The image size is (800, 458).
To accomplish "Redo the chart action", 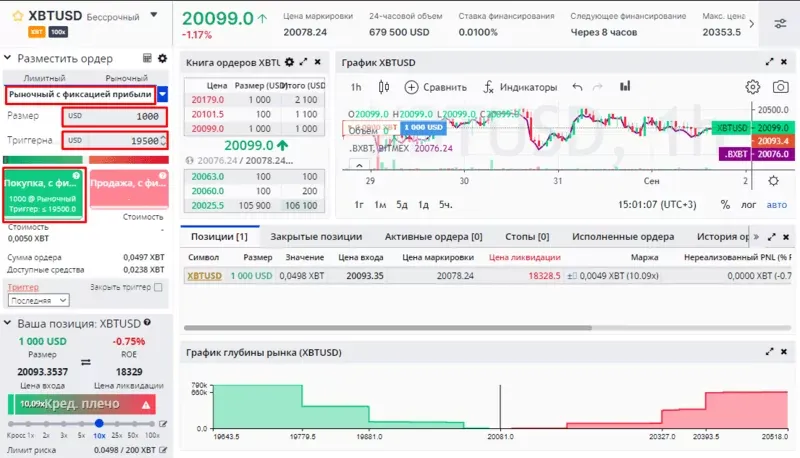I will pos(597,87).
